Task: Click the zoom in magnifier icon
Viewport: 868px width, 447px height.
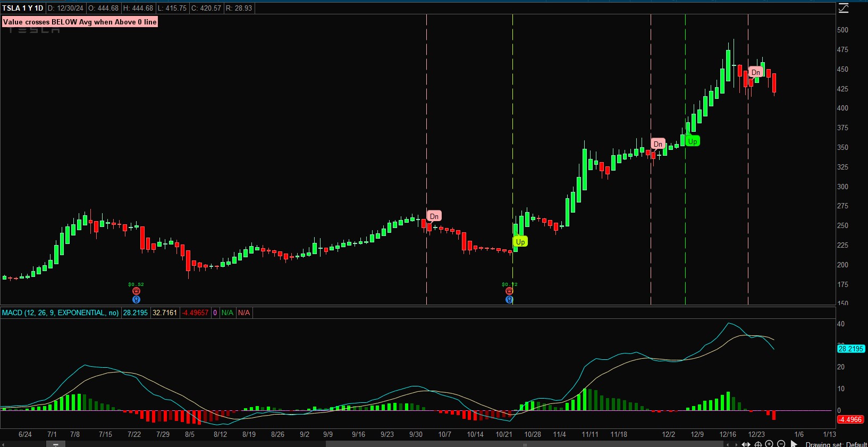Action: (769, 444)
